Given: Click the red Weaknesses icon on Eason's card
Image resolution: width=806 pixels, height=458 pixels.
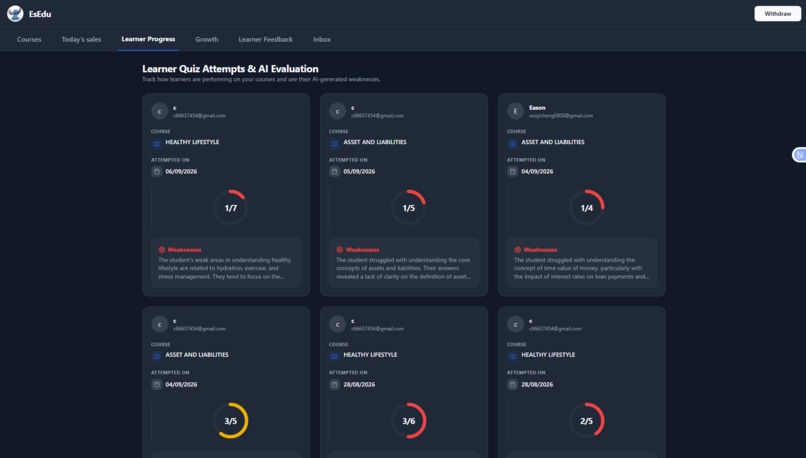Looking at the screenshot, I should [x=518, y=249].
